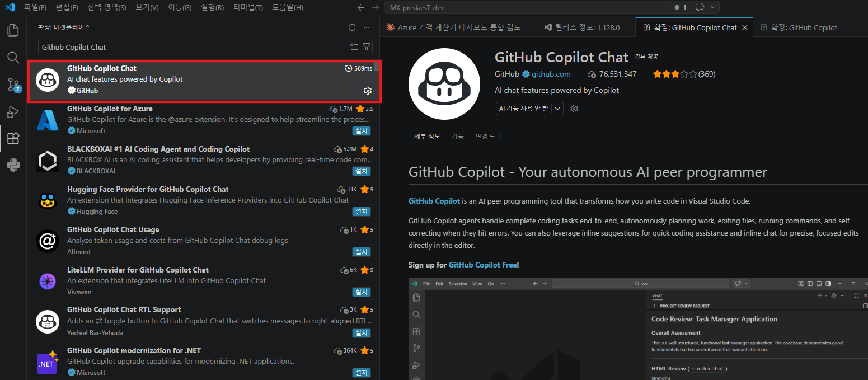Select GitHub Copilot modernization for .NET row
This screenshot has width=868, height=380.
coord(204,362)
